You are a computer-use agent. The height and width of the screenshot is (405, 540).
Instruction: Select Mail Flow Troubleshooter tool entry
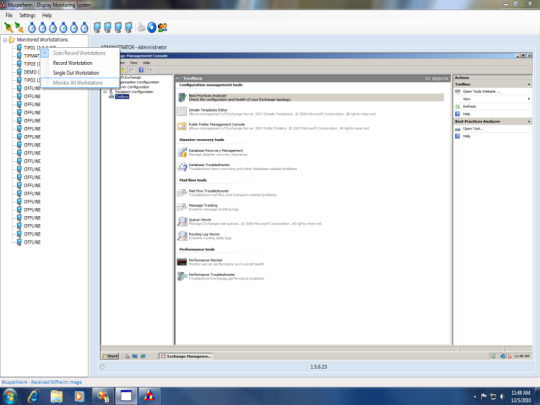tap(209, 191)
